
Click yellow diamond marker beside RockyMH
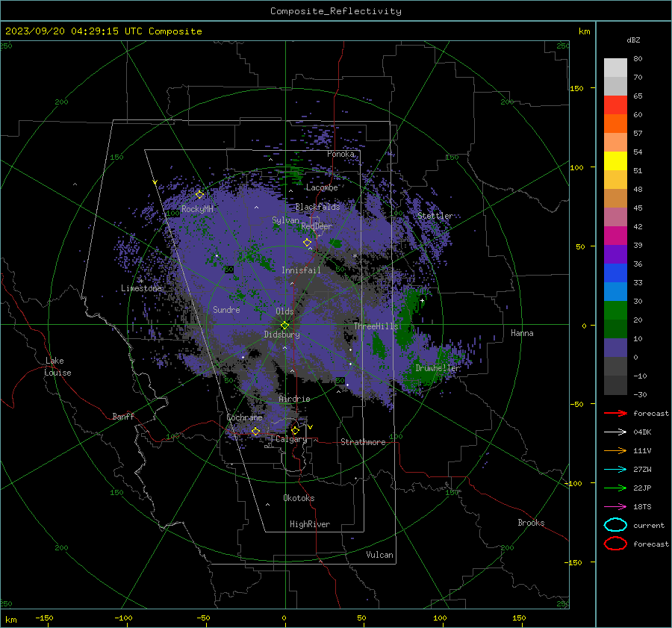coord(199,195)
